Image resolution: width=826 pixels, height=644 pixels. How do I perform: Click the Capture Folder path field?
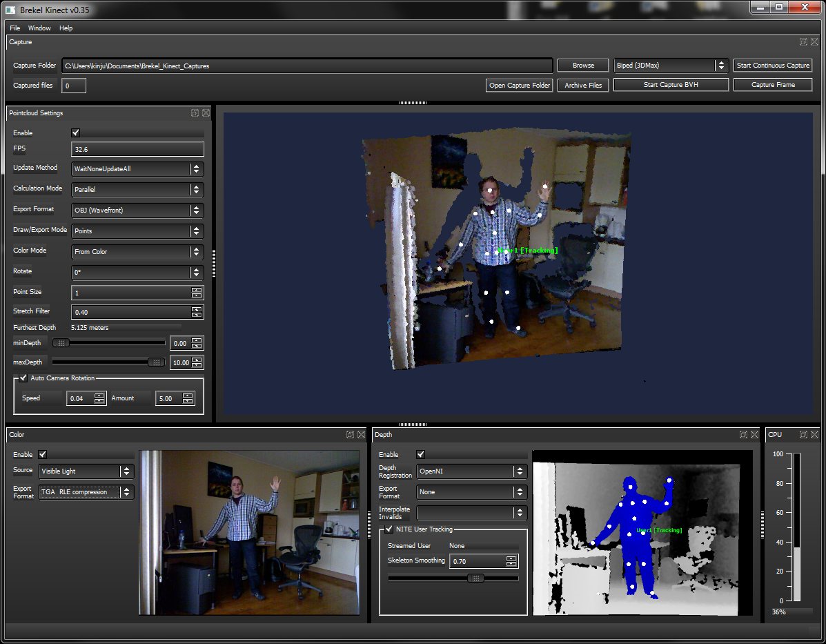pos(307,66)
